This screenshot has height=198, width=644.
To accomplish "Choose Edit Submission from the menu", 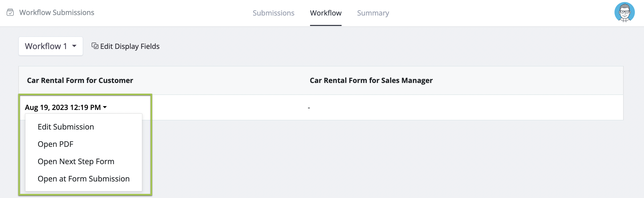I will click(66, 127).
